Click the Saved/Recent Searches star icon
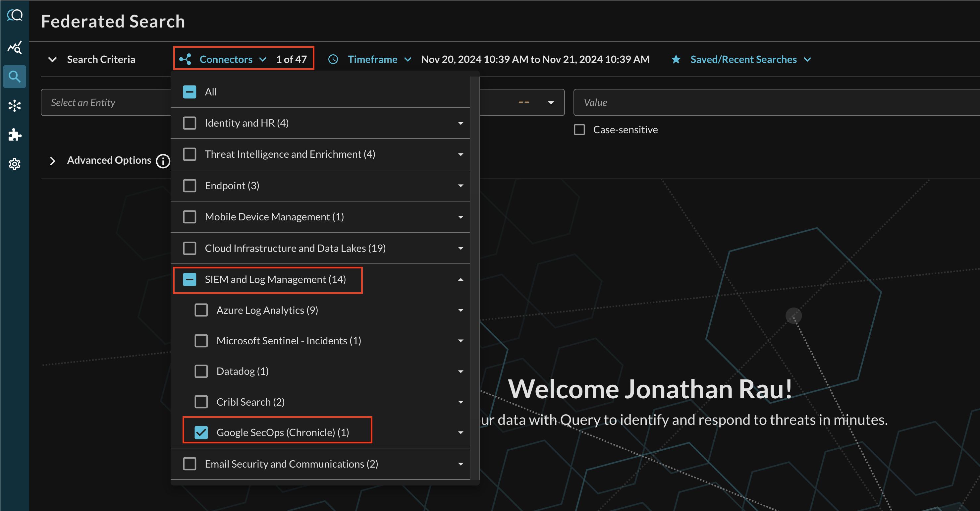 click(676, 59)
